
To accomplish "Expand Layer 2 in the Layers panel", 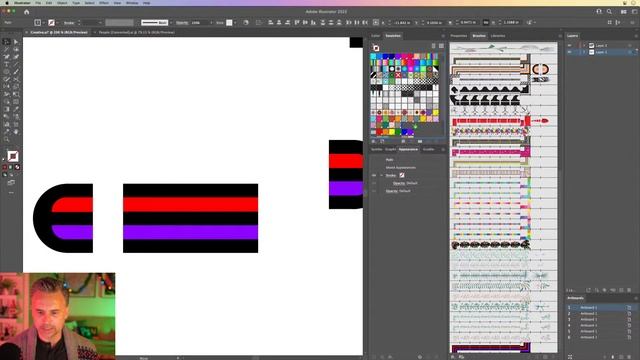I will pyautogui.click(x=584, y=45).
